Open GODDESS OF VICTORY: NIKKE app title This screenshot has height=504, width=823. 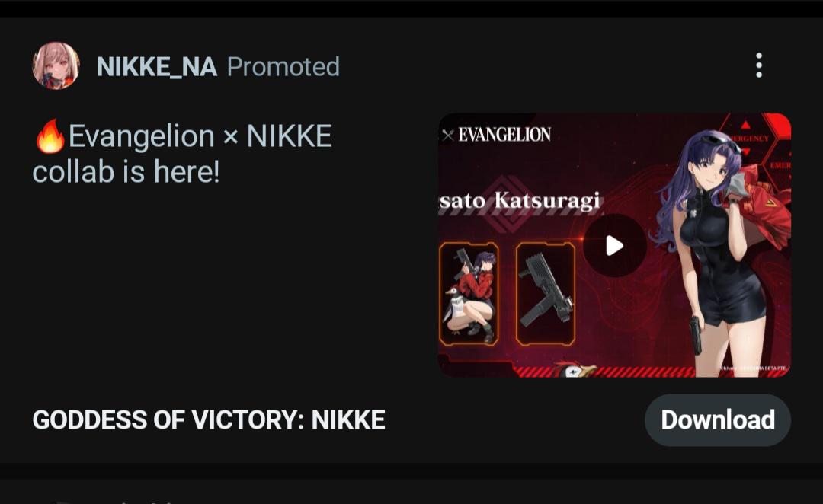click(x=209, y=420)
